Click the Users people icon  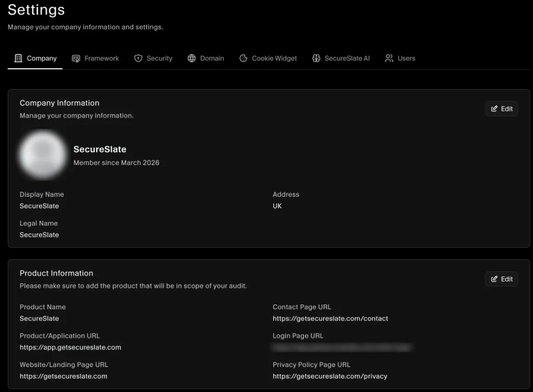(389, 58)
